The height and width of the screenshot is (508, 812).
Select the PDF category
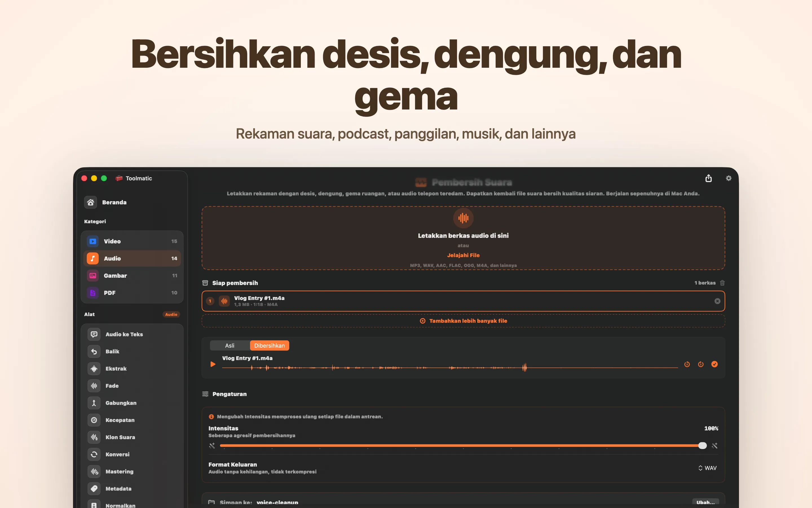pos(132,293)
